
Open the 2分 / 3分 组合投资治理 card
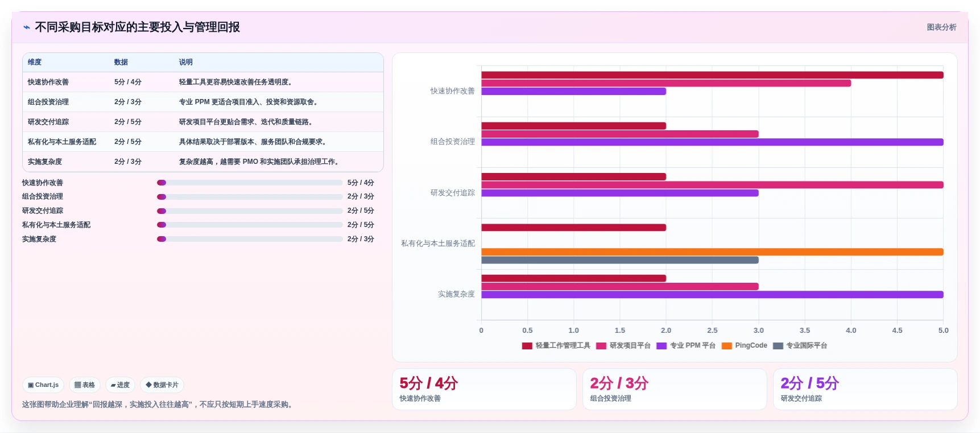pyautogui.click(x=675, y=389)
